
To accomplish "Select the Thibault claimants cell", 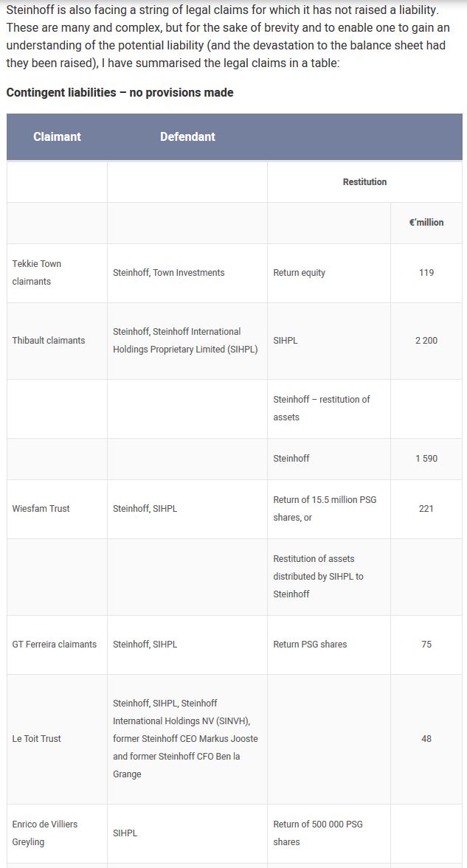I will (x=49, y=341).
